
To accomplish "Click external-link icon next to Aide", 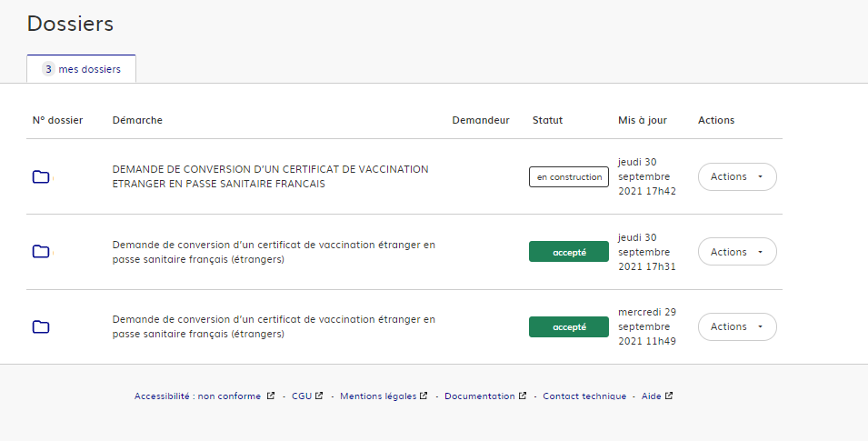I will click(x=669, y=396).
